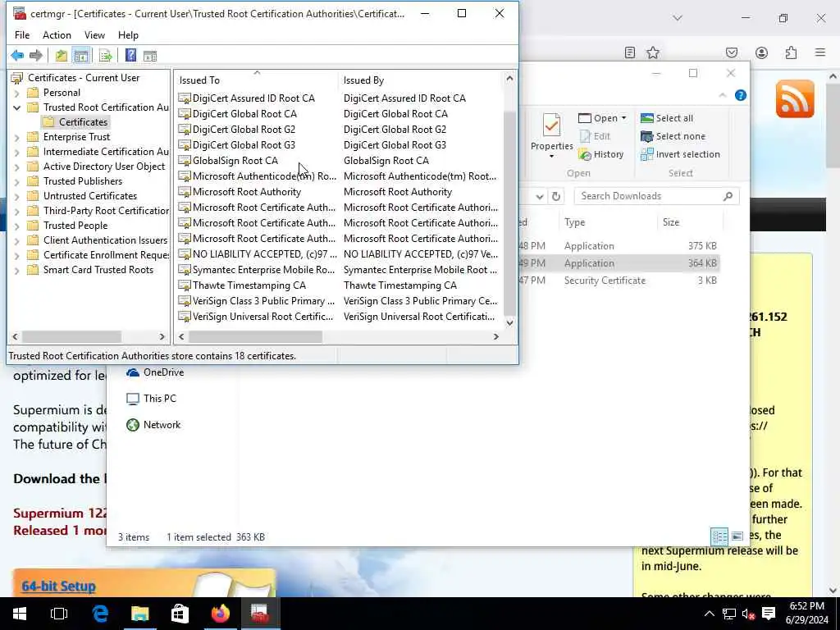Click the 64-bit Setup download link

[58, 586]
